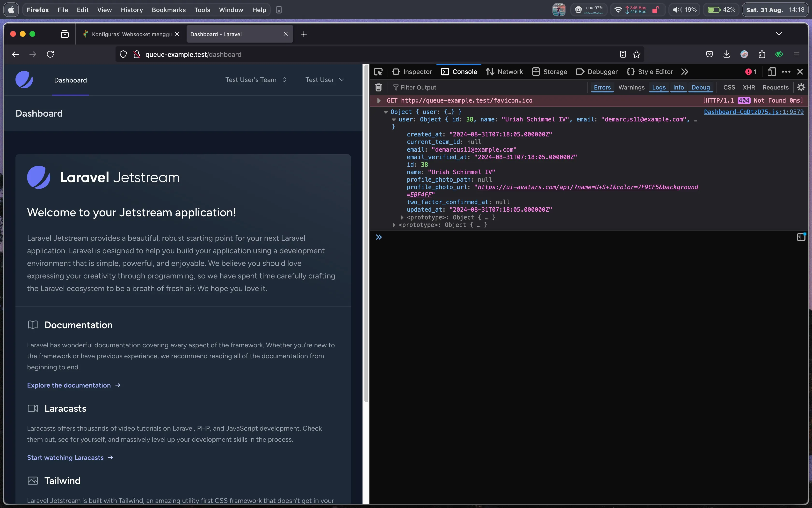Open Test User's Team dropdown
The image size is (812, 508).
[x=256, y=80]
